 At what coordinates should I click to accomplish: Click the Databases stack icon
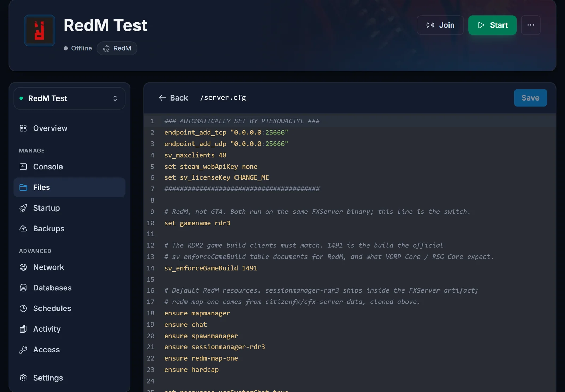23,288
